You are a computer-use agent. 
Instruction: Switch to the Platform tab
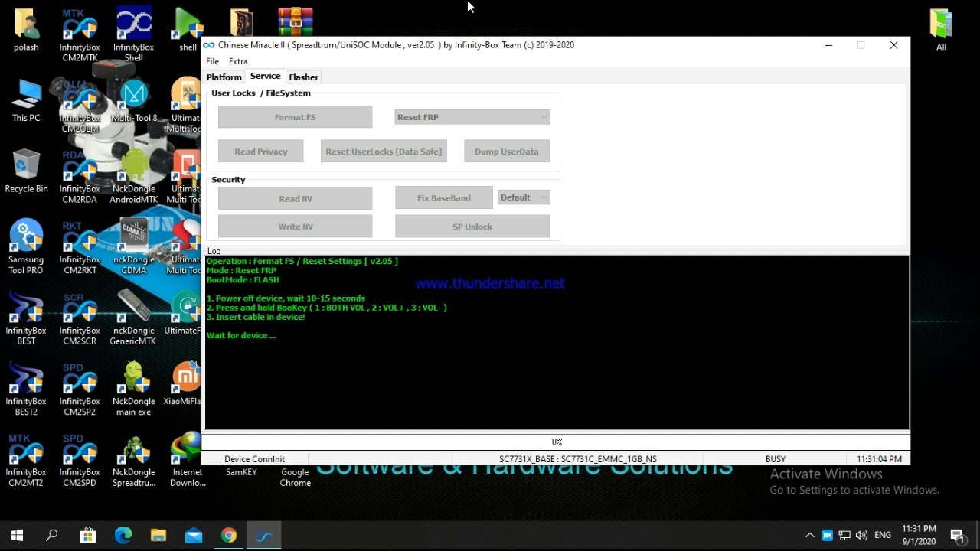click(224, 77)
